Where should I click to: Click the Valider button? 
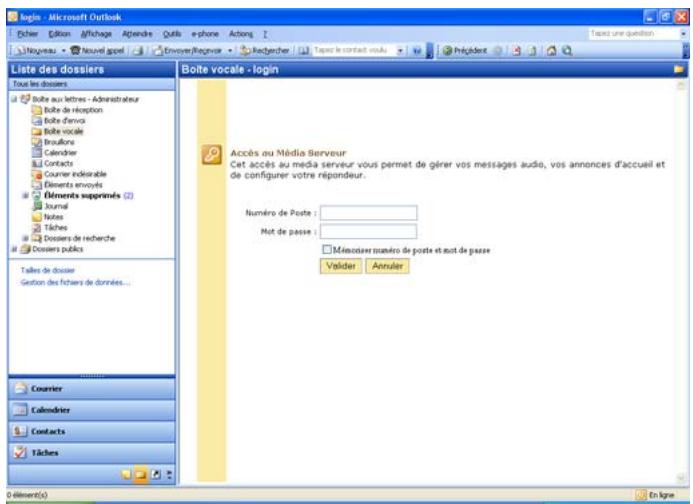341,266
